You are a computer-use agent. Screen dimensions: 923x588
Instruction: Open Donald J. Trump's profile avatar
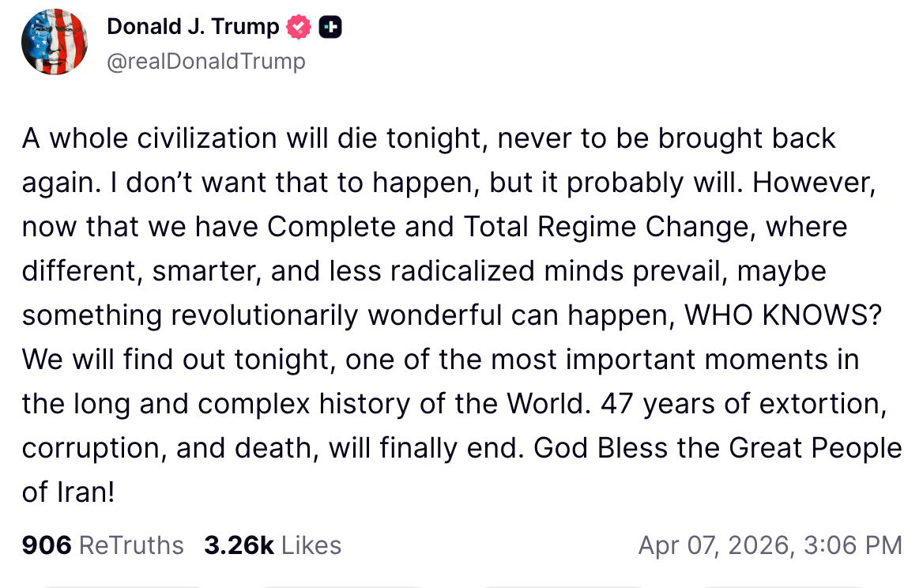(55, 42)
